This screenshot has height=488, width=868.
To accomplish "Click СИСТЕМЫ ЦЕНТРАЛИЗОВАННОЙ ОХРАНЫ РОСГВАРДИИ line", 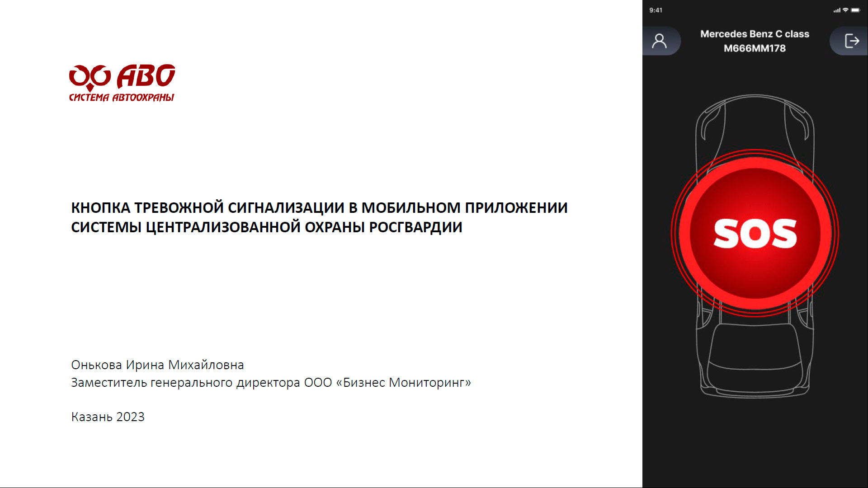I will tap(267, 227).
